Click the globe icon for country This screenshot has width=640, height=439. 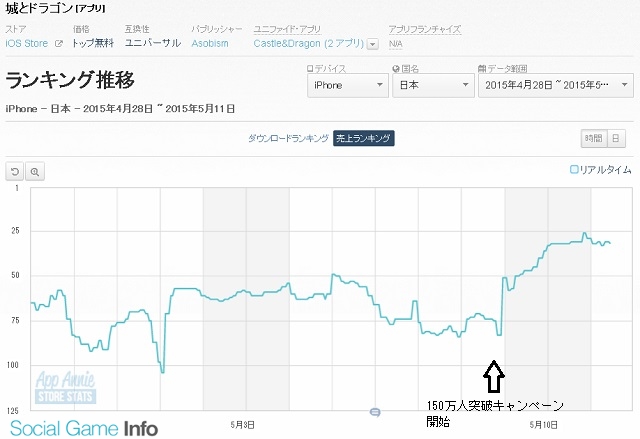[396, 69]
